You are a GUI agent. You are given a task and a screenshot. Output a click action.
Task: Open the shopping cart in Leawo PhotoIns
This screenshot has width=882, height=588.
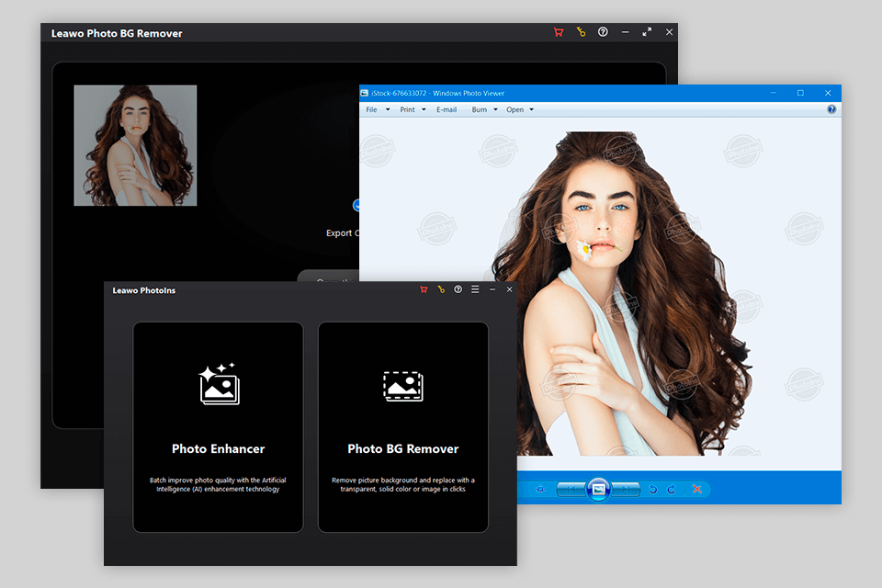click(424, 288)
